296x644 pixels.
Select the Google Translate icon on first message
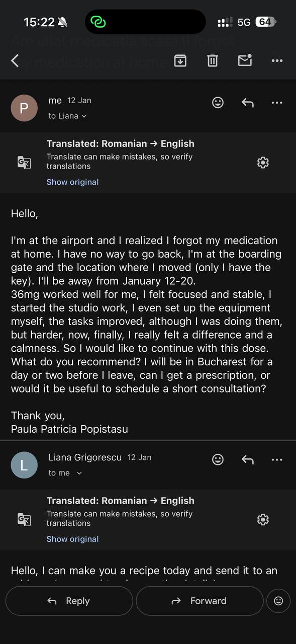[x=24, y=162]
